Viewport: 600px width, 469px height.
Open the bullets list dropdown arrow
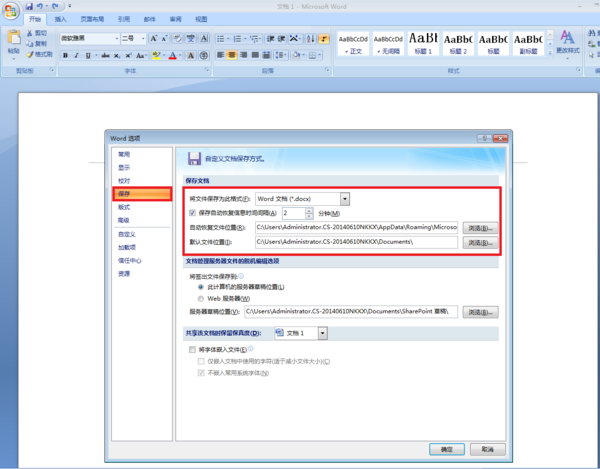pos(228,39)
